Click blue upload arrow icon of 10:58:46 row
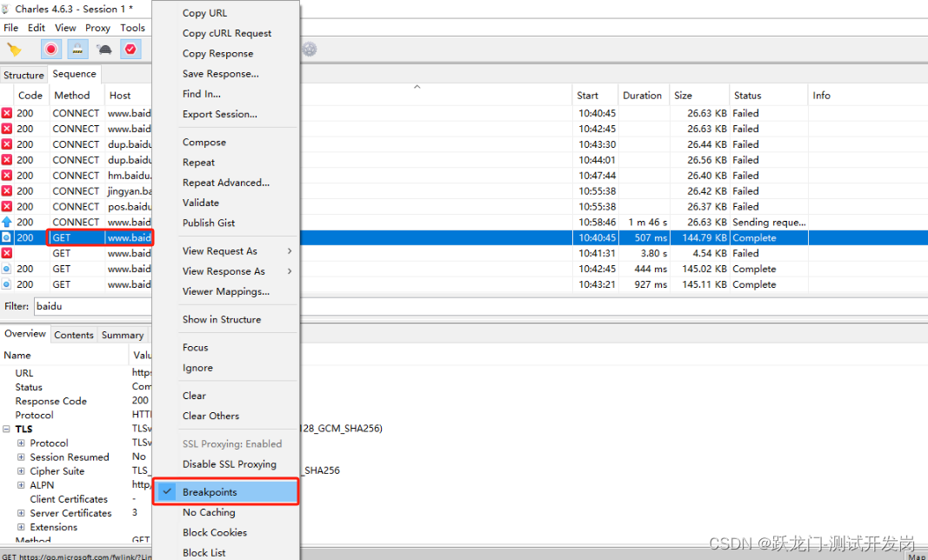 [6, 222]
